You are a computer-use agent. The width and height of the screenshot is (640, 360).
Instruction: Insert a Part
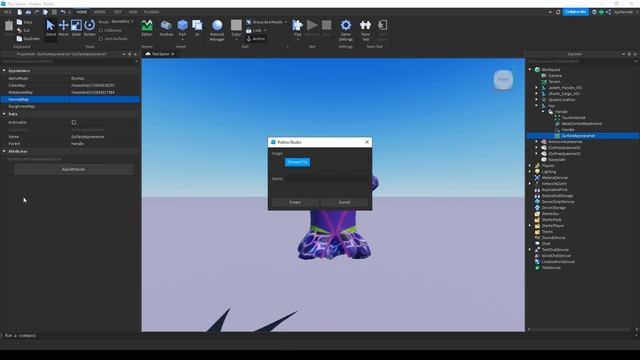coord(182,28)
